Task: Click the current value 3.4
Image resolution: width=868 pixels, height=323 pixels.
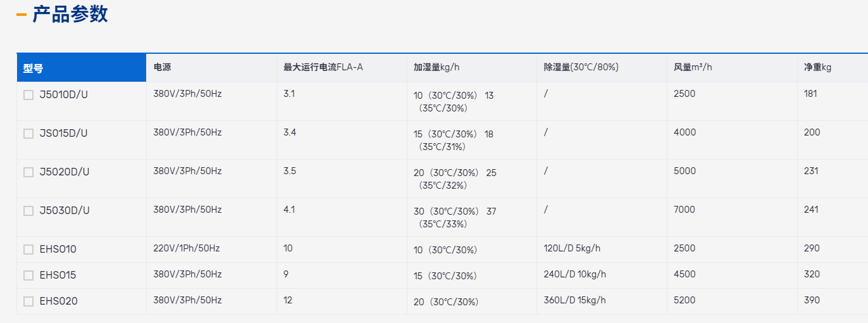Action: pos(290,132)
